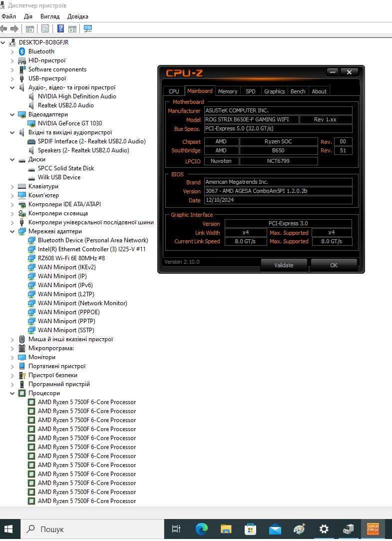
Task: Select Контролери IDE ATA/ATAPI category
Action: coord(64,204)
